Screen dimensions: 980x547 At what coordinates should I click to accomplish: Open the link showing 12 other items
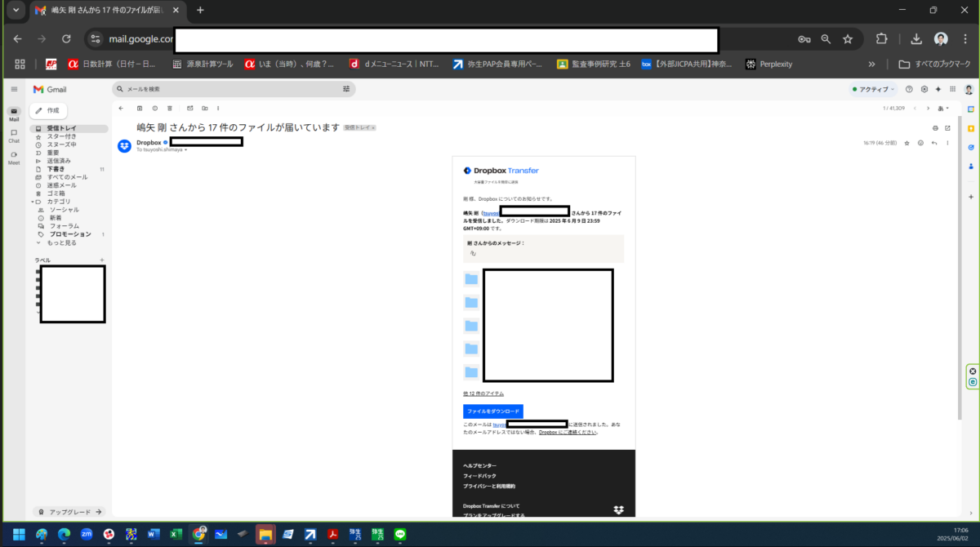483,394
